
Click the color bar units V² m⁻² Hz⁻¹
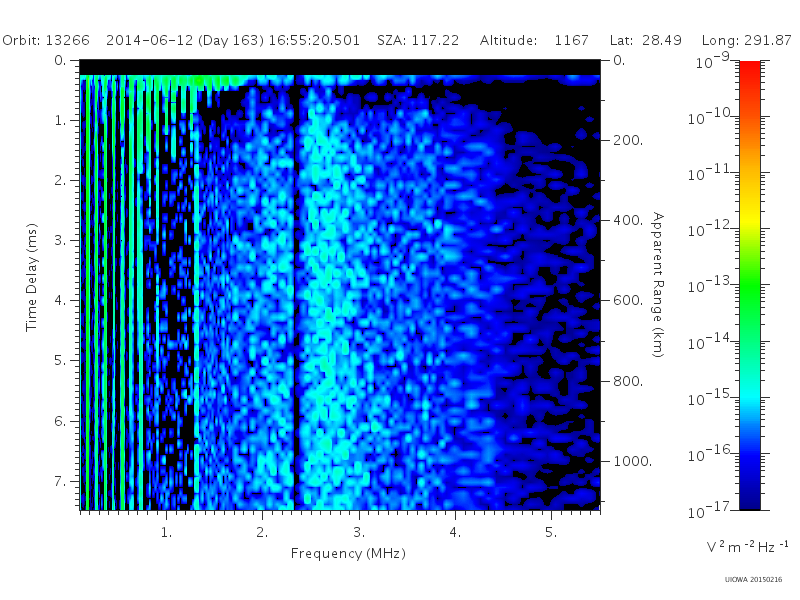748,546
